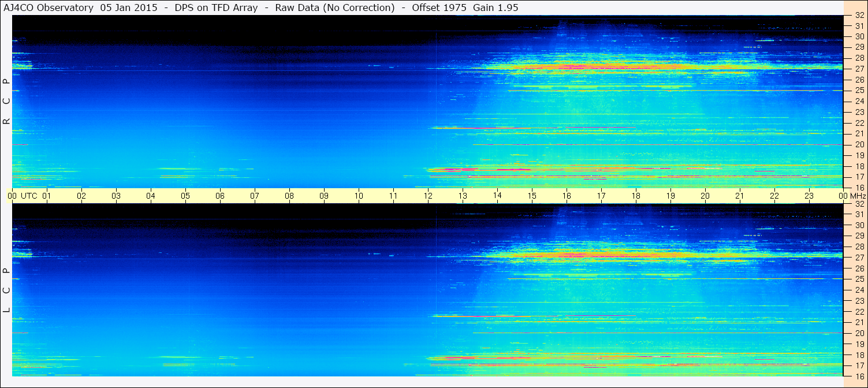Click 26 MHz tick on LCP frequency scale

[859, 268]
